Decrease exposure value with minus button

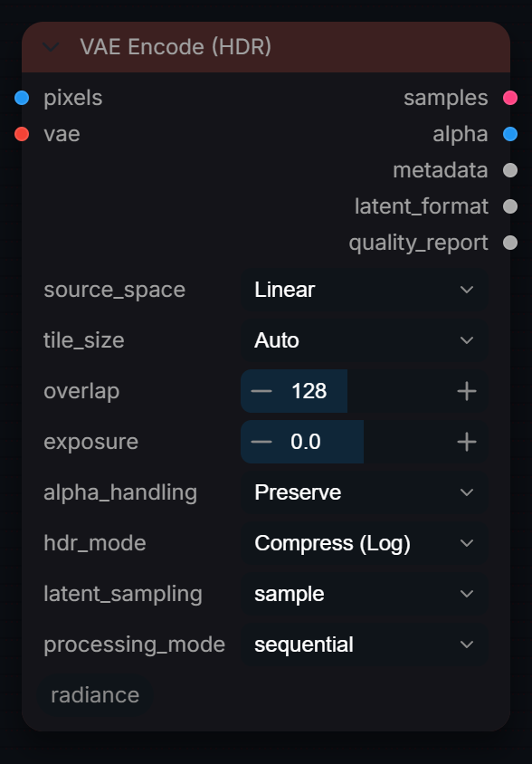(x=261, y=442)
